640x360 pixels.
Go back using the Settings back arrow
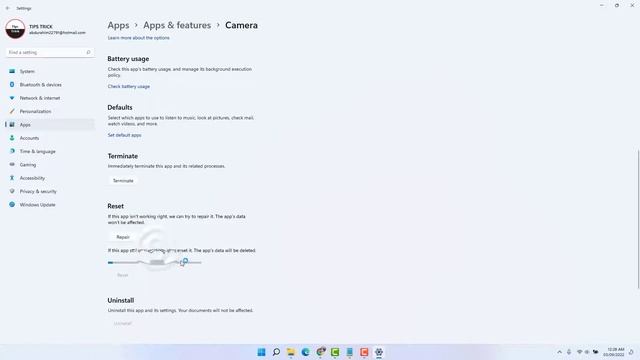click(x=8, y=8)
